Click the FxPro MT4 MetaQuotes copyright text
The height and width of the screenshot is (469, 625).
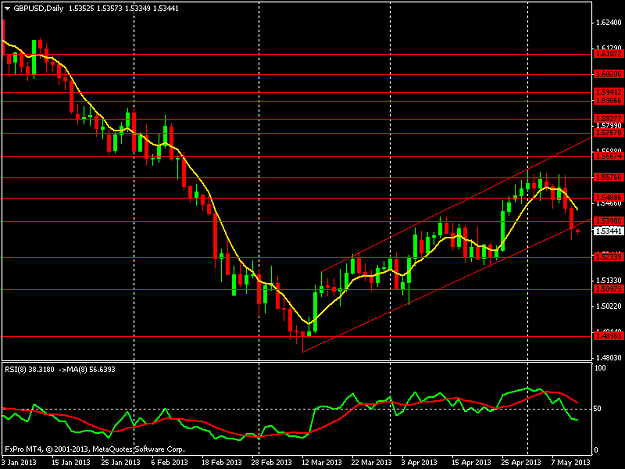[x=95, y=449]
